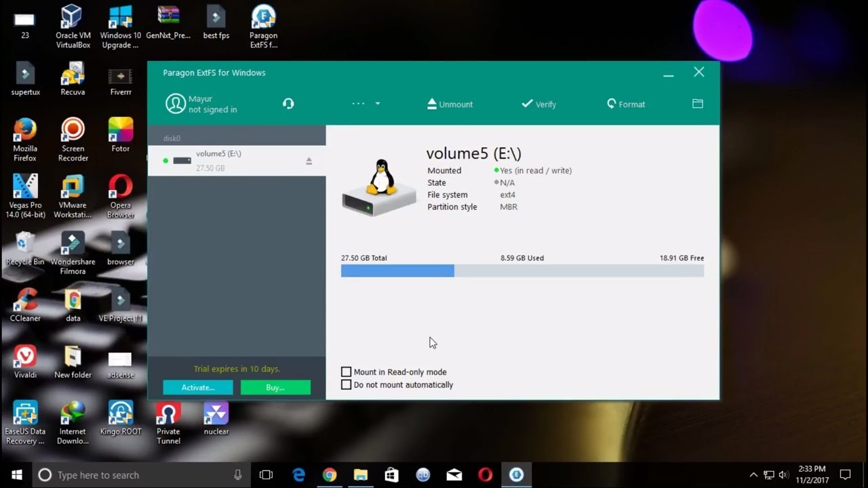Select EaseUS Data Recovery desktop icon
This screenshot has width=868, height=488.
pyautogui.click(x=25, y=423)
